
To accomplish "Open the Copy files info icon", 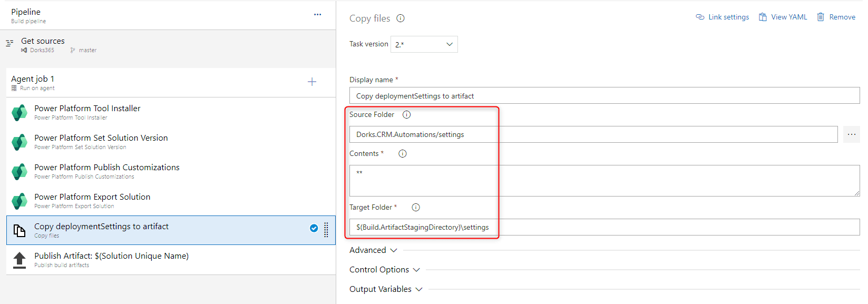I will click(401, 18).
